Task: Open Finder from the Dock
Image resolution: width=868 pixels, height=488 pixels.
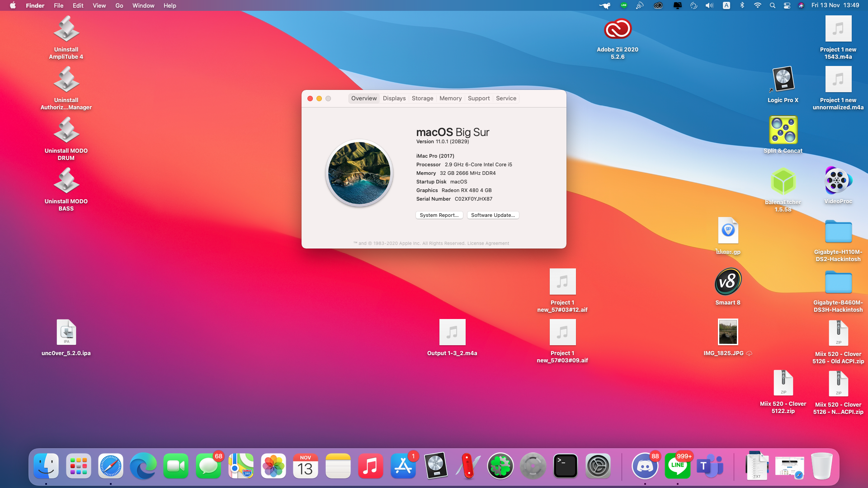Action: [x=46, y=466]
